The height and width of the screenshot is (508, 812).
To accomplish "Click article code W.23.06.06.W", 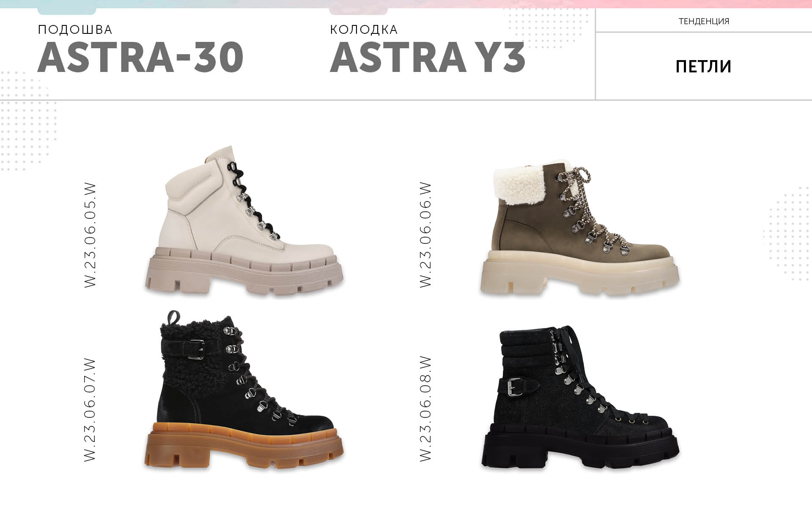I will tap(425, 235).
